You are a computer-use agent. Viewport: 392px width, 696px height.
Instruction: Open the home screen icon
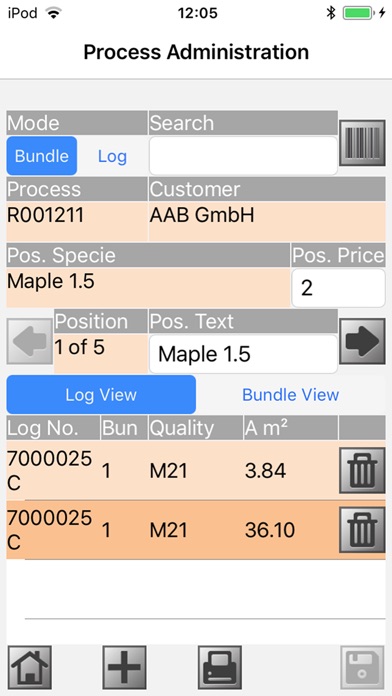pyautogui.click(x=30, y=668)
